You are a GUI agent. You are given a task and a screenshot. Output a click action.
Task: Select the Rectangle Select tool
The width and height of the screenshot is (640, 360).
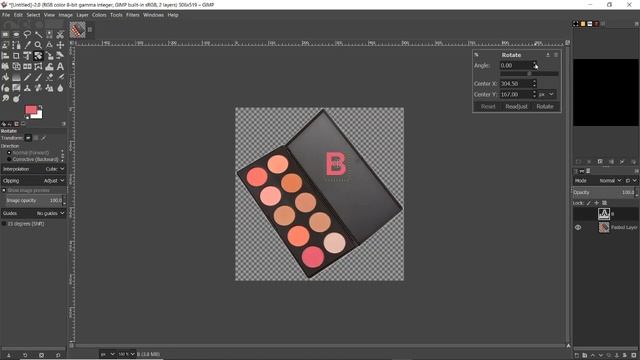[5, 35]
